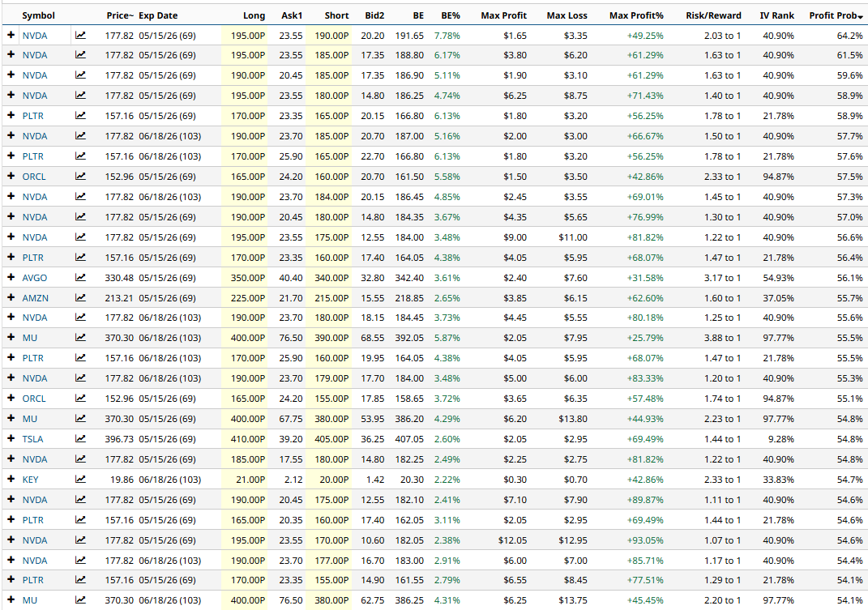Sort the table by Risk/Reward header

click(713, 15)
